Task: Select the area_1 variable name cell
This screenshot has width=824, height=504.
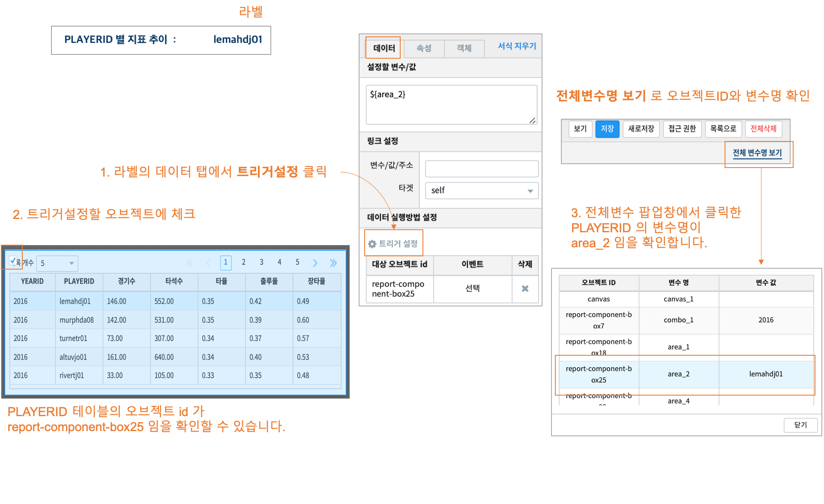Action: (x=679, y=347)
